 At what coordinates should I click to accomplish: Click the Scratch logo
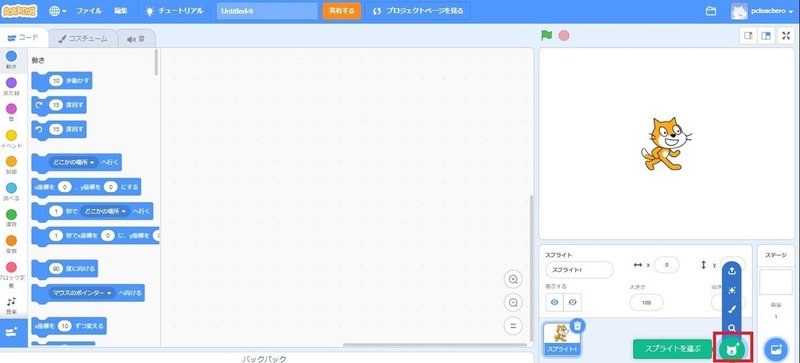click(x=19, y=11)
